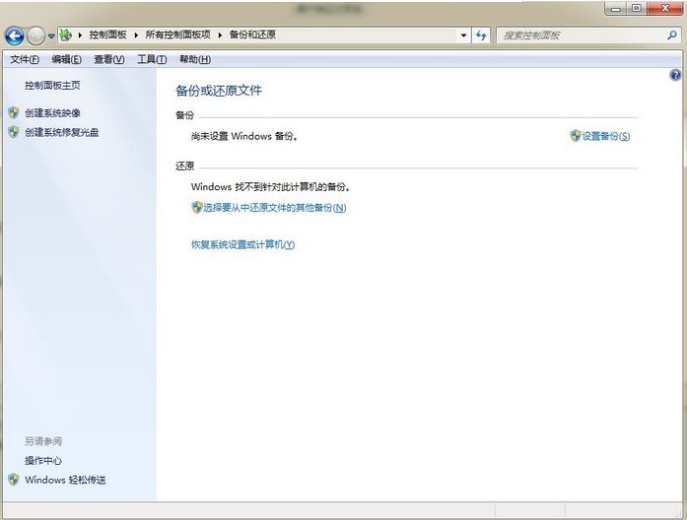
Task: Click the 备份和还原 breadcrumb
Action: click(x=253, y=35)
